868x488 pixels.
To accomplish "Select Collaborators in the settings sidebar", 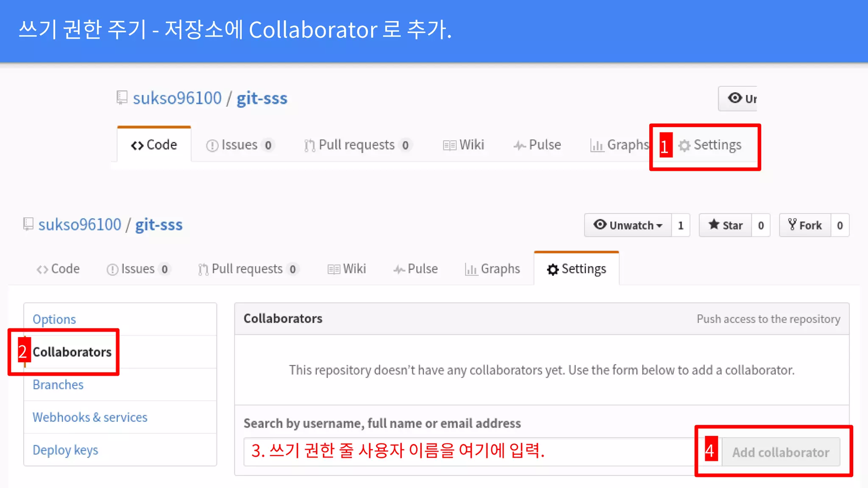I will point(72,352).
